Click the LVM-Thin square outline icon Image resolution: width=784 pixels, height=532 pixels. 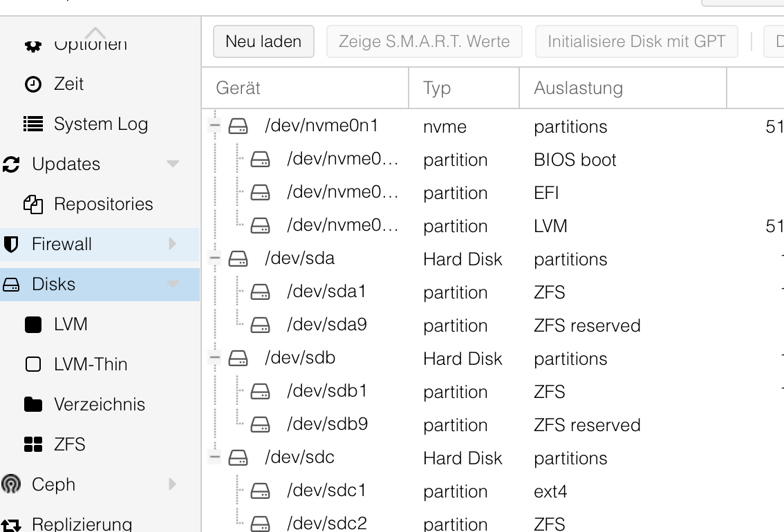click(32, 365)
